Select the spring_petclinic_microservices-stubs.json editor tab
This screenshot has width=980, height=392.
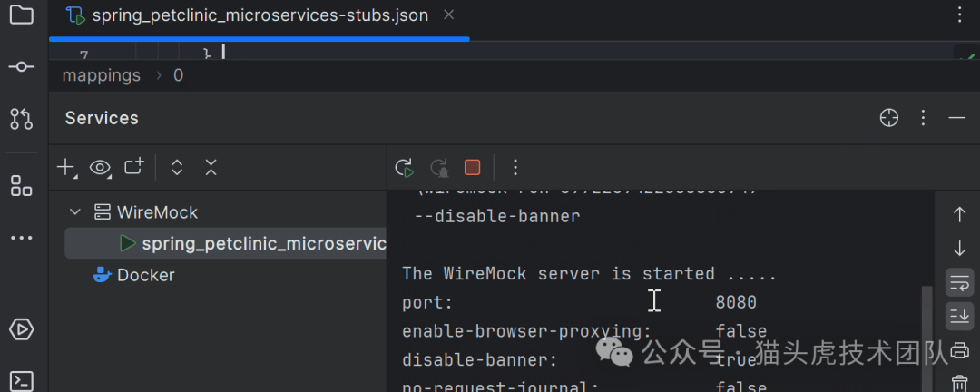260,16
